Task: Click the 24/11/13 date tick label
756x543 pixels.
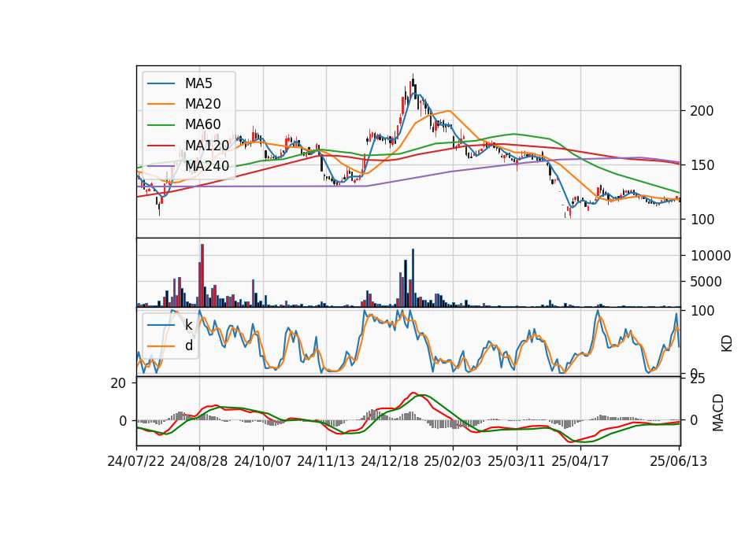Action: [x=326, y=461]
